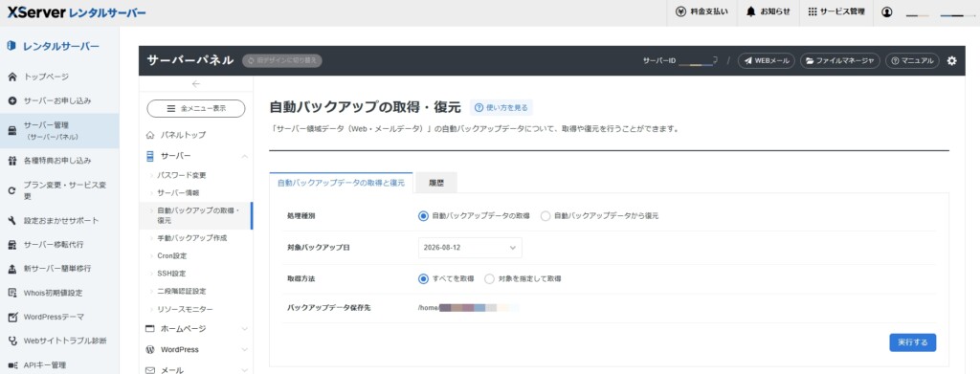Screen dimensions: 980x374
Task: Click 使い方を見る help link
Action: point(501,108)
